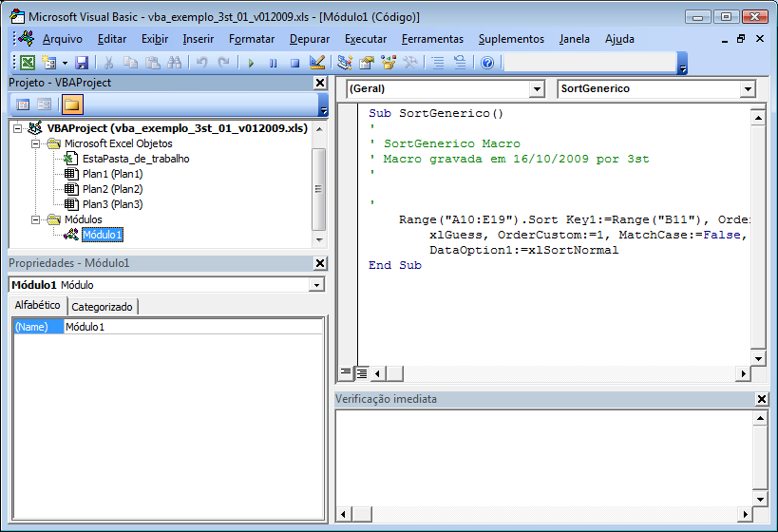Click the Cut scissors icon
The height and width of the screenshot is (532, 778).
tap(108, 63)
